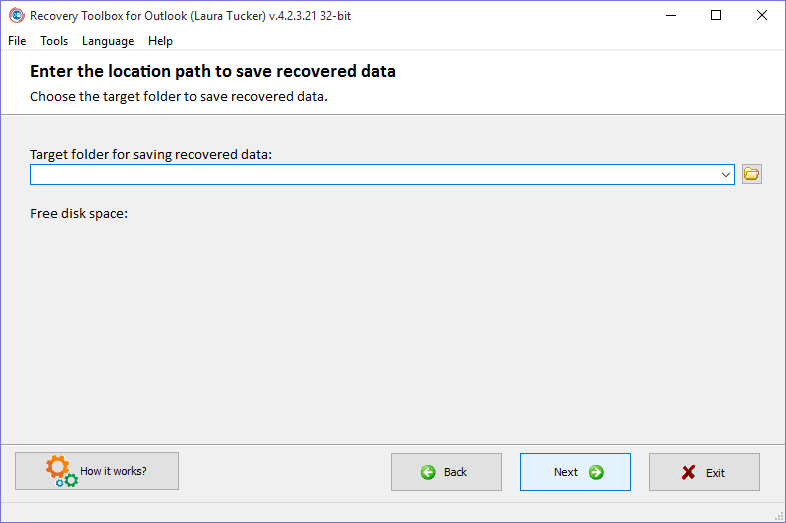Click 'Choose the target folder' description text
Viewport: 786px width, 523px height.
pyautogui.click(x=178, y=96)
